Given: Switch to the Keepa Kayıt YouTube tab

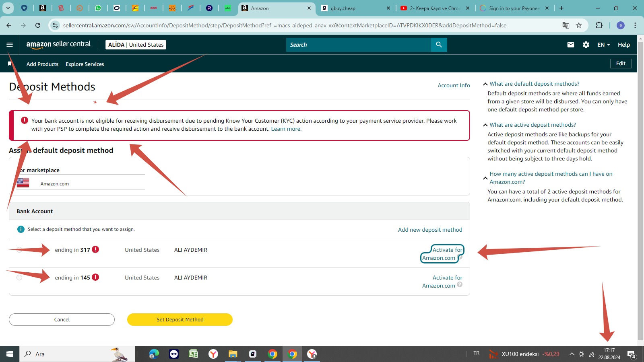Looking at the screenshot, I should point(435,8).
